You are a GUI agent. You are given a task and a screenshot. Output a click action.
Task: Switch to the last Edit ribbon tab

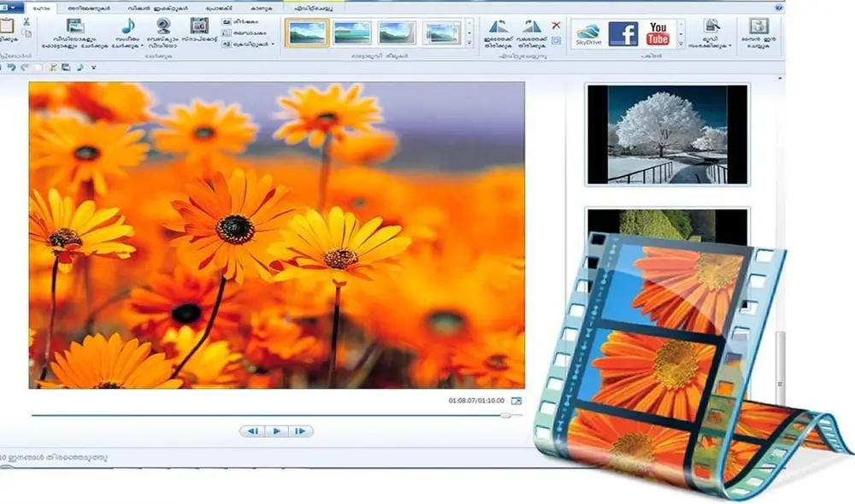(x=312, y=6)
